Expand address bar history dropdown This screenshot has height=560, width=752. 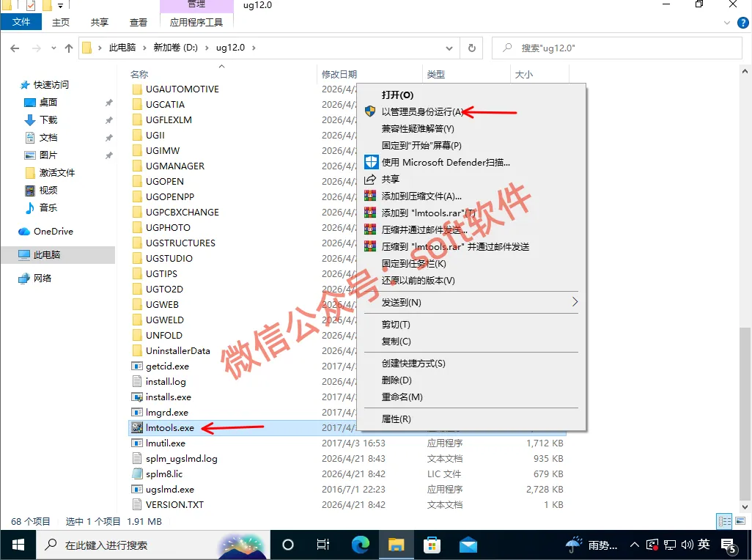tap(449, 48)
